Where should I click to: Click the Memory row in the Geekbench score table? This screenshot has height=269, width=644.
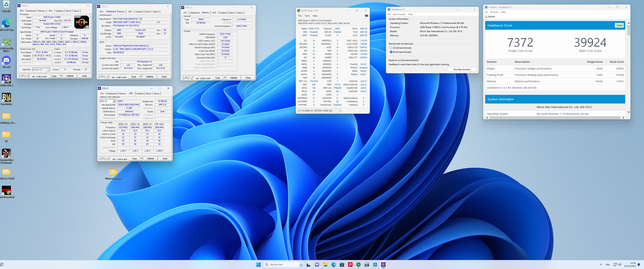pyautogui.click(x=555, y=81)
